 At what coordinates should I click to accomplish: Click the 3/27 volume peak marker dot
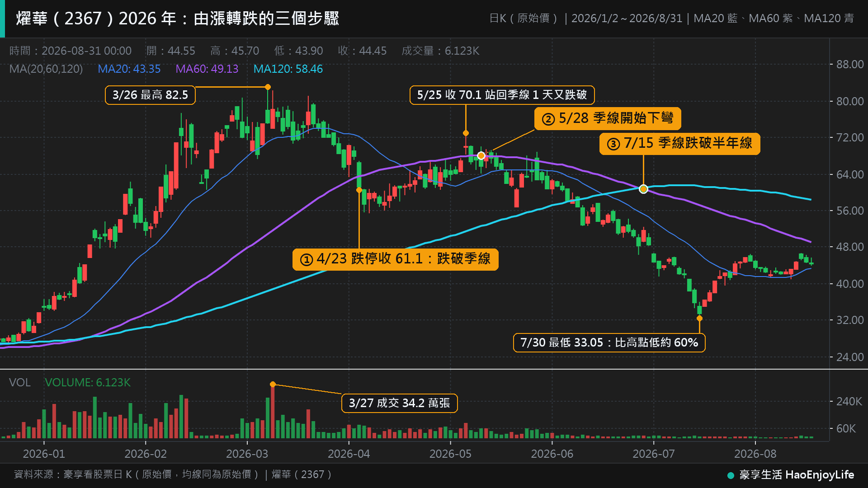coord(273,385)
